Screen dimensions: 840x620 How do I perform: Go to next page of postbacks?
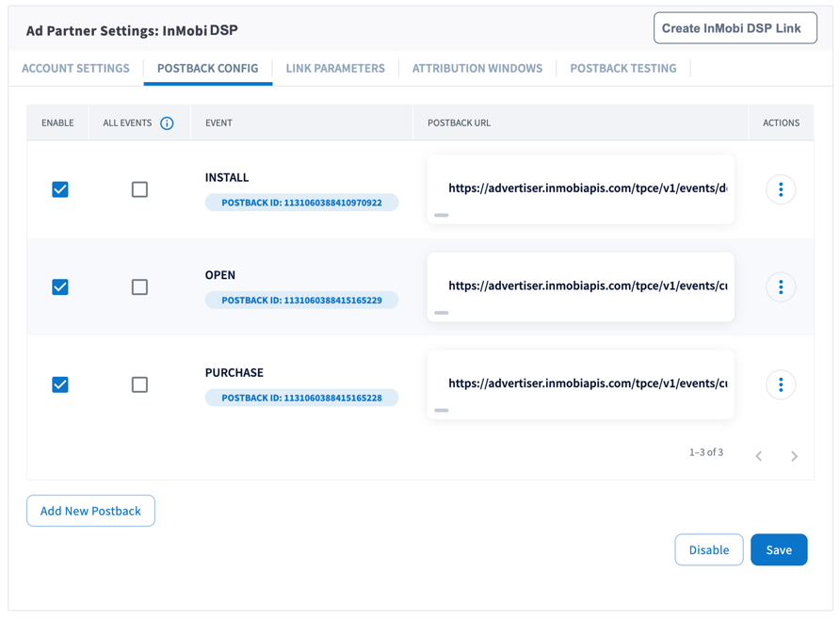point(795,456)
